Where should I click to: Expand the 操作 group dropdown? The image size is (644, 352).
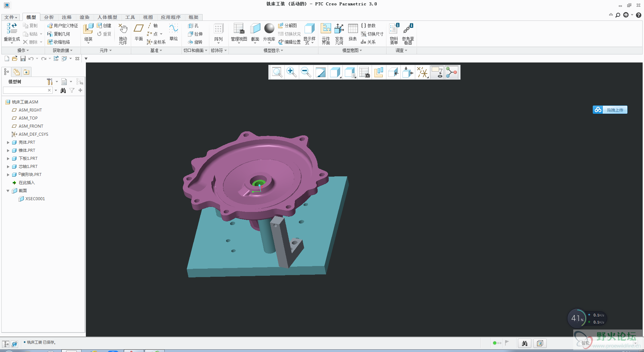click(23, 50)
